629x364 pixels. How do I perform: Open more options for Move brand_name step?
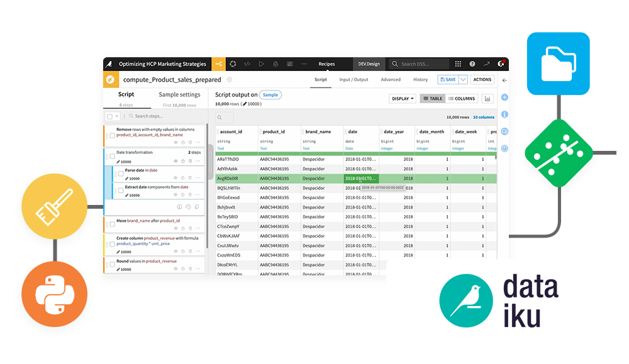pos(198,228)
